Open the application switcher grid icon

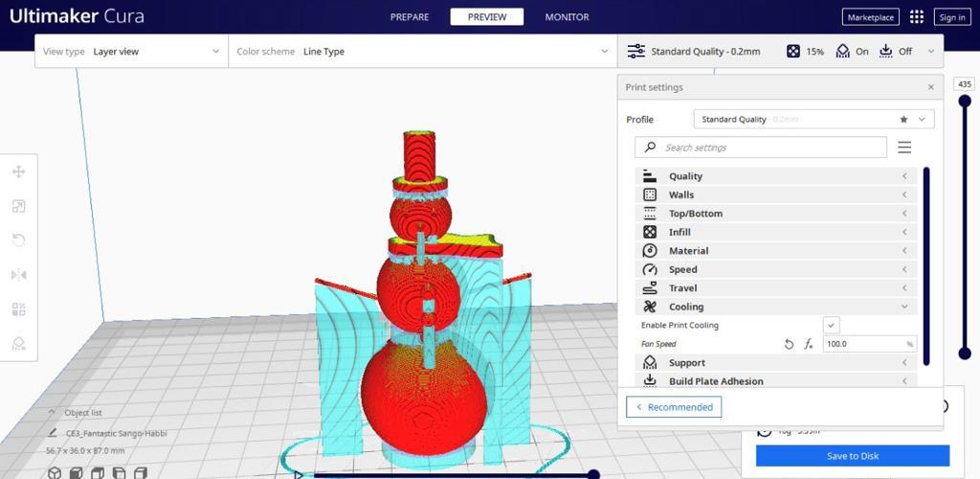coord(916,17)
